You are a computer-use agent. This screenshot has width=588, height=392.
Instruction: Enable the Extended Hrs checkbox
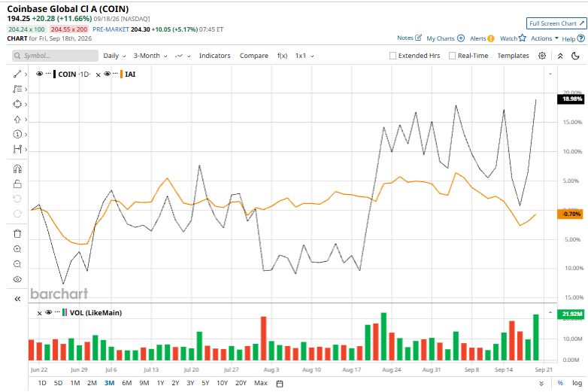(x=393, y=56)
